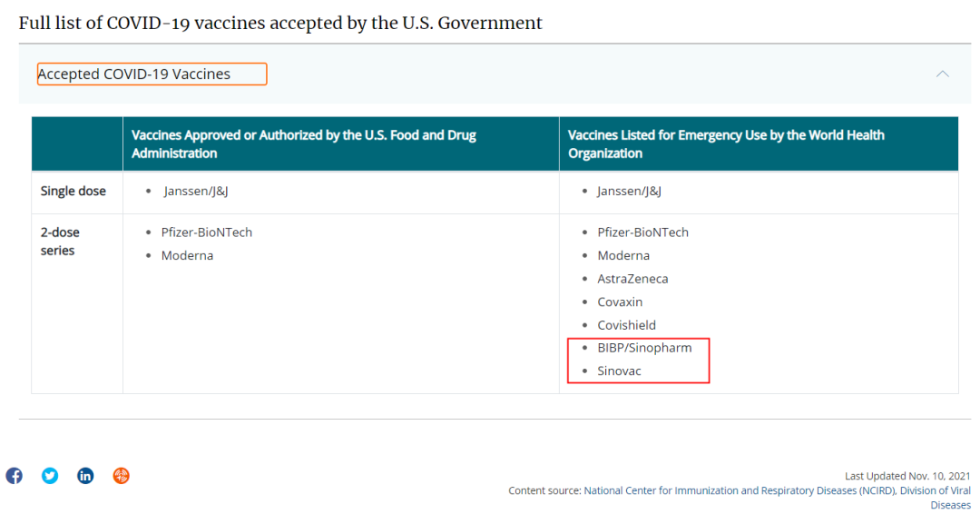The image size is (980, 524).
Task: Share page via LinkedIn icon
Action: 85,476
